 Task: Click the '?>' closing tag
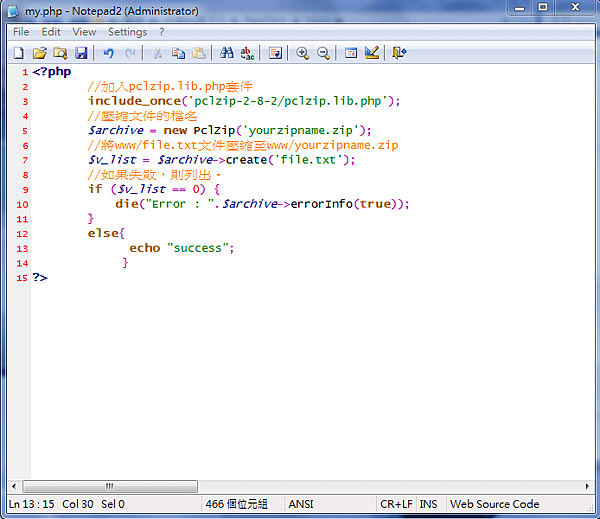(40, 277)
